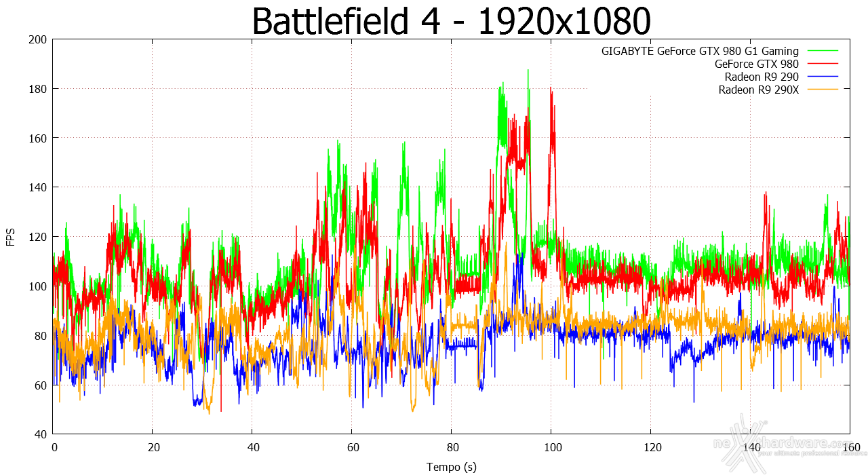
Task: Click the "60" tick on the FPS axis
Action: pyautogui.click(x=41, y=385)
